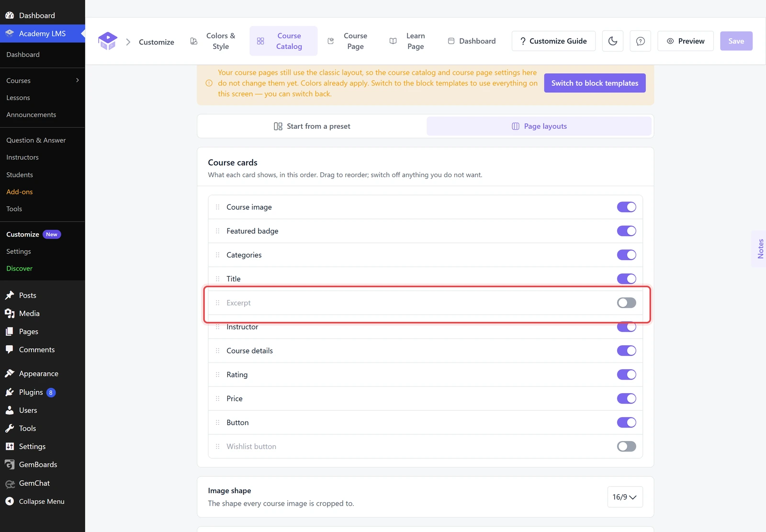The image size is (766, 532).
Task: Click the drag handle beside Wishlist button
Action: (x=217, y=447)
